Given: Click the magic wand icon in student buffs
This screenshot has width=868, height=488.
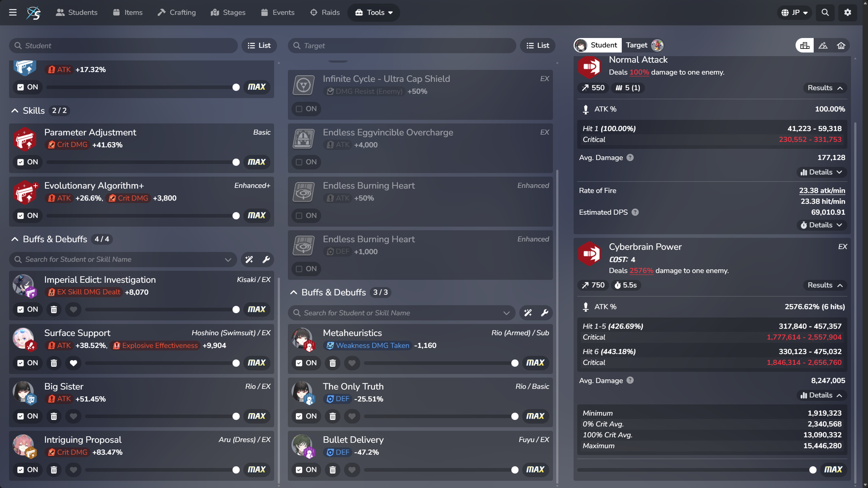Looking at the screenshot, I should pos(249,260).
